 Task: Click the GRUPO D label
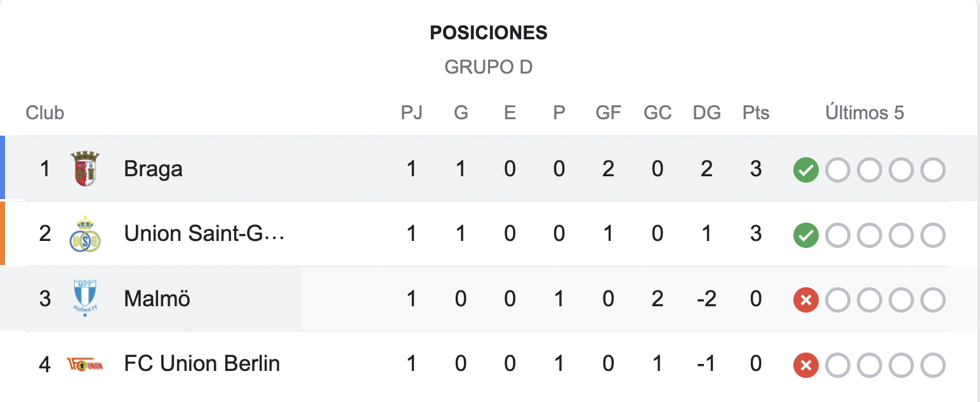pos(489,67)
